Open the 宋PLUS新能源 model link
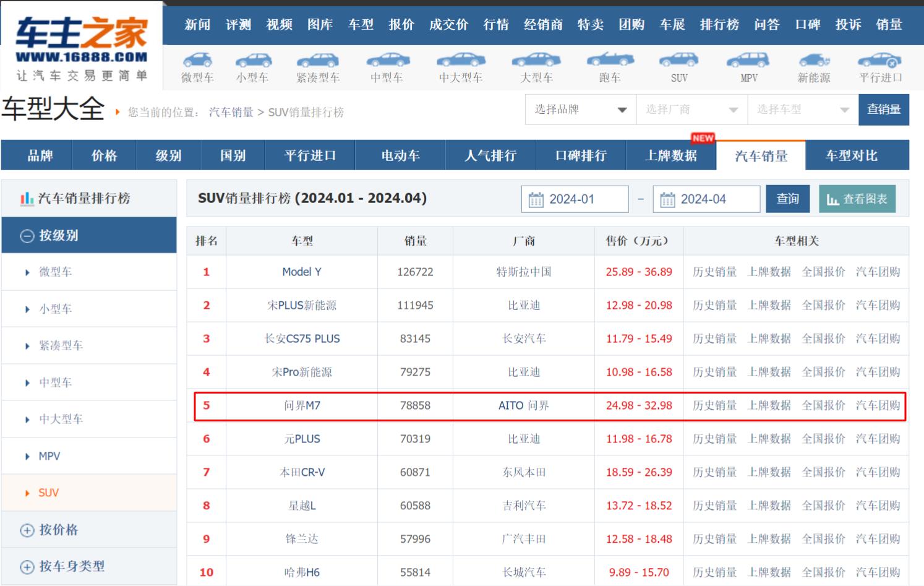This screenshot has height=586, width=924. coord(302,305)
